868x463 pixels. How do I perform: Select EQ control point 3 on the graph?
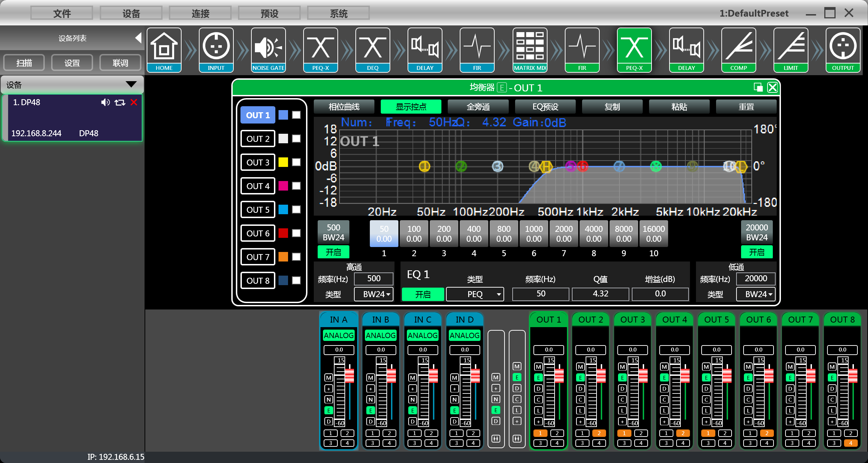[x=497, y=166]
